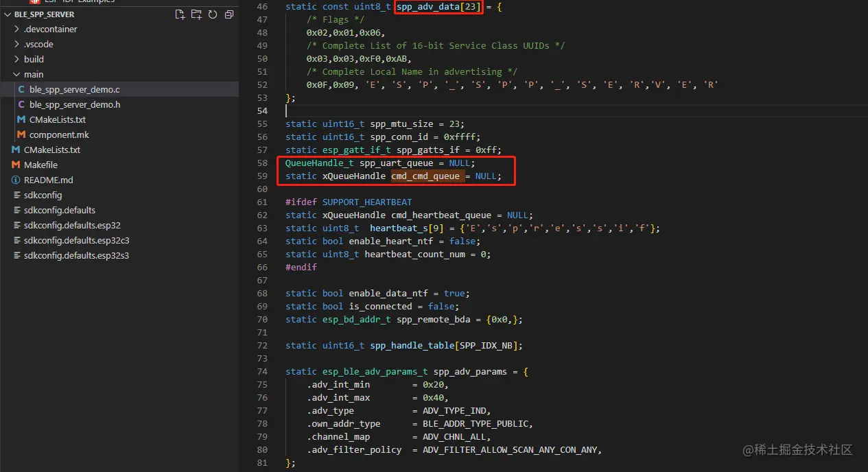The image size is (868, 472).
Task: Click the New File icon in explorer header
Action: coord(180,14)
